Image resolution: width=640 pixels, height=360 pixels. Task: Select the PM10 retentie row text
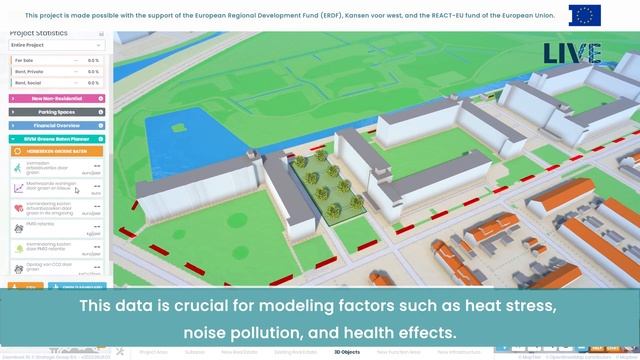point(40,224)
